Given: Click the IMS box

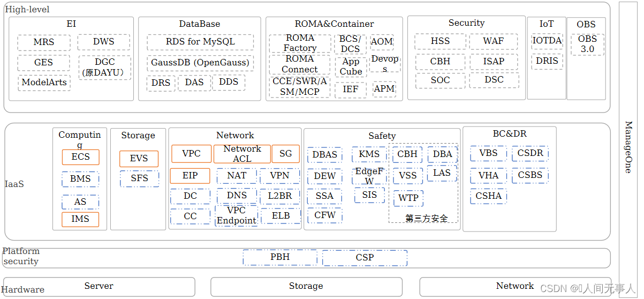Looking at the screenshot, I should (80, 219).
